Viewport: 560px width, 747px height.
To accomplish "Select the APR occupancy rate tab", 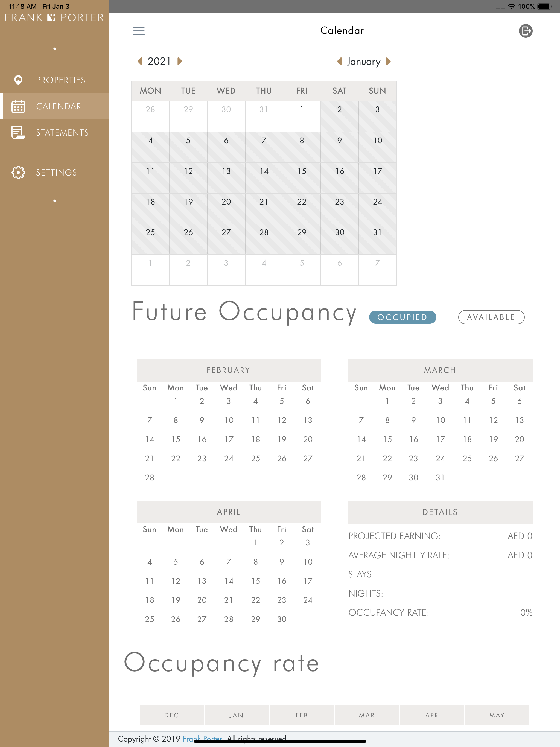I will [x=432, y=715].
